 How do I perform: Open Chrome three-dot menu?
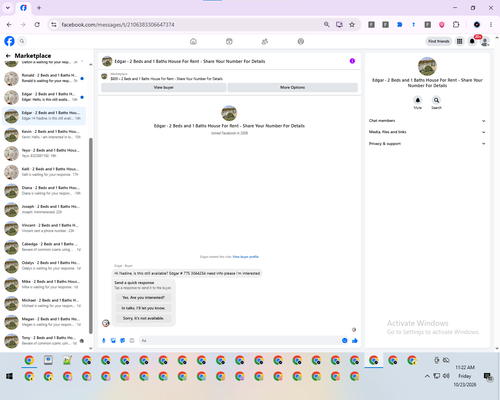491,25
